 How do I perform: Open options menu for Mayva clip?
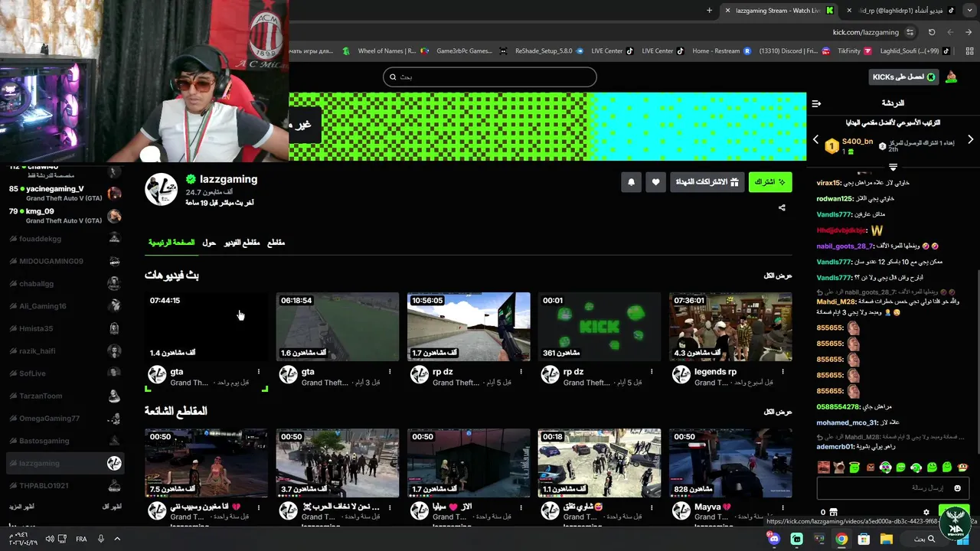pyautogui.click(x=782, y=507)
